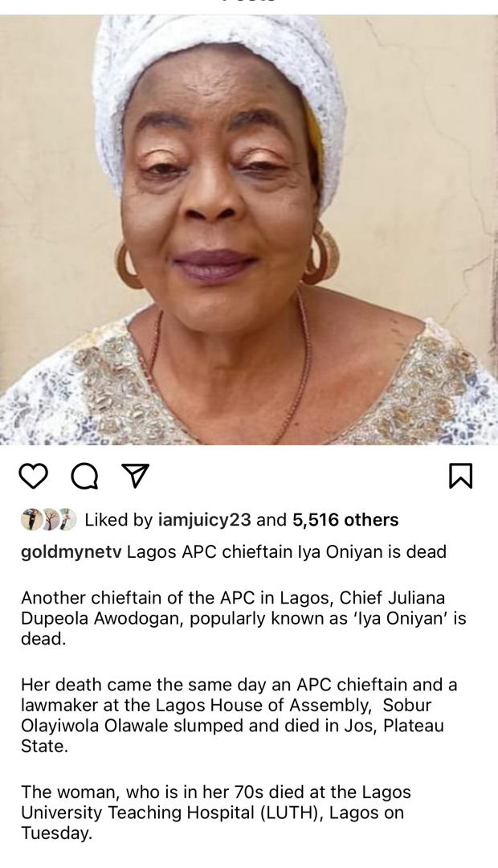Open comments via the speech bubble icon
The height and width of the screenshot is (868, 498).
click(84, 477)
